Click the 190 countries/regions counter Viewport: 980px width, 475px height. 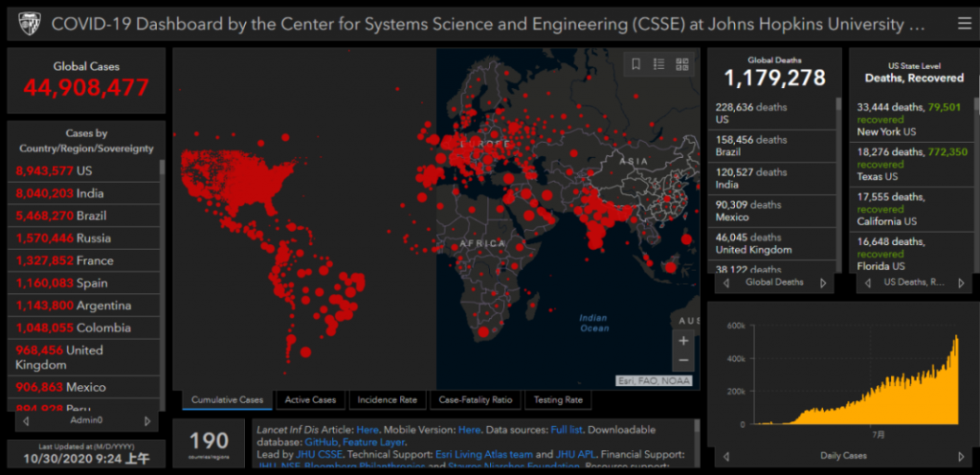coord(209,443)
